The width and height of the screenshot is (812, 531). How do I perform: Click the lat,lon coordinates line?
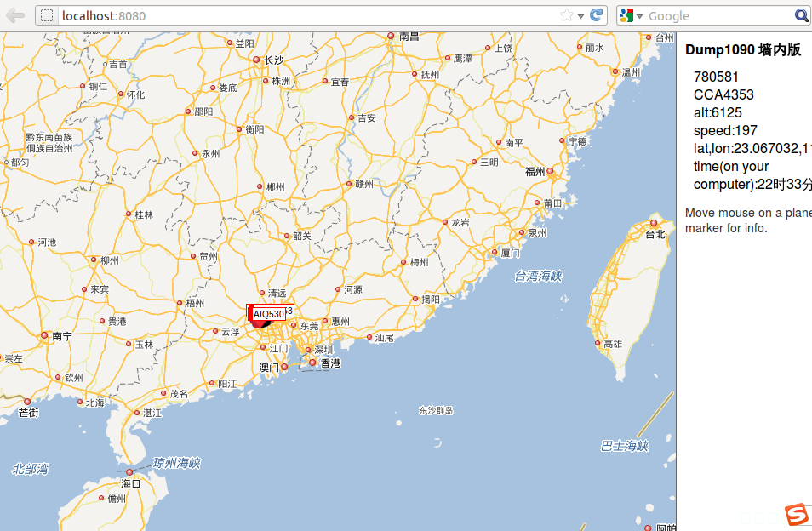[x=752, y=149]
